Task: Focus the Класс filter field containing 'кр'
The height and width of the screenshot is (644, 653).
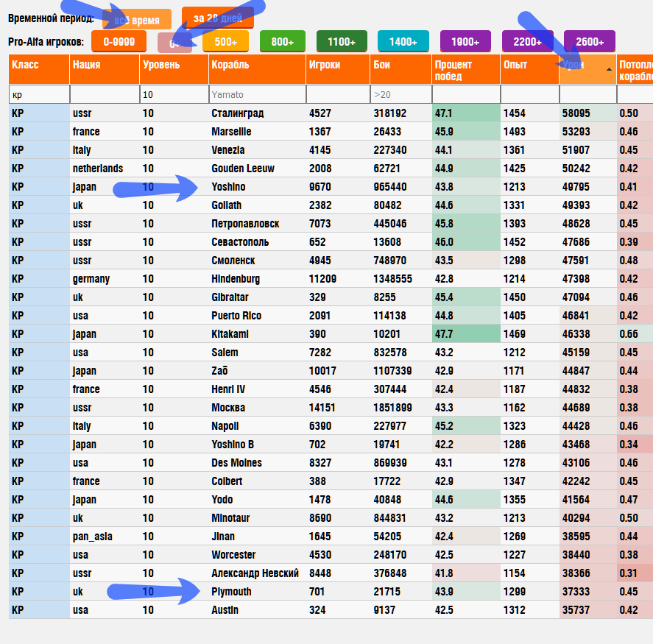Action: click(x=39, y=94)
